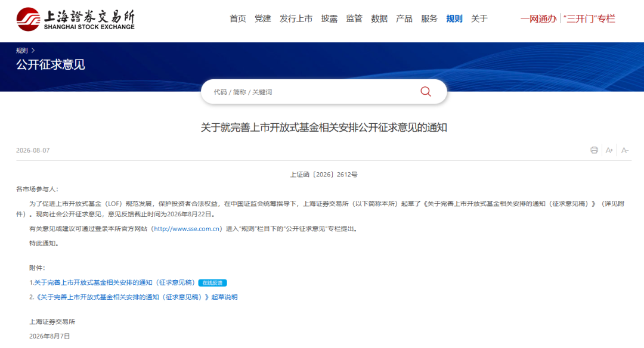The width and height of the screenshot is (644, 348).
Task: Open the 产品 menu item
Action: (404, 19)
